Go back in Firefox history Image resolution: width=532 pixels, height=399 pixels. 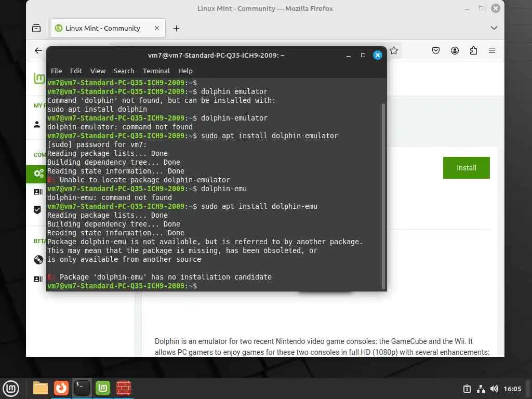pos(38,50)
